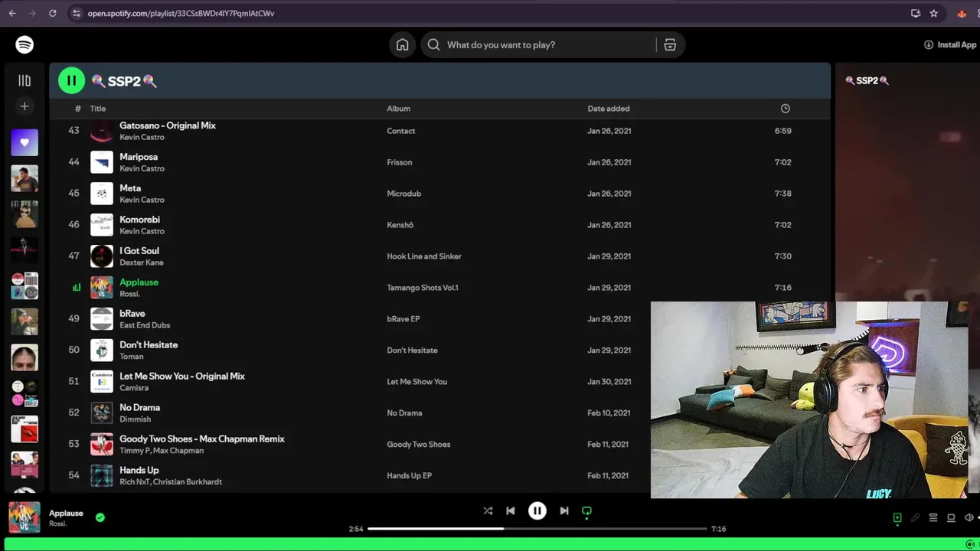Open Connect to a device icon
Image resolution: width=980 pixels, height=551 pixels.
coord(951,517)
